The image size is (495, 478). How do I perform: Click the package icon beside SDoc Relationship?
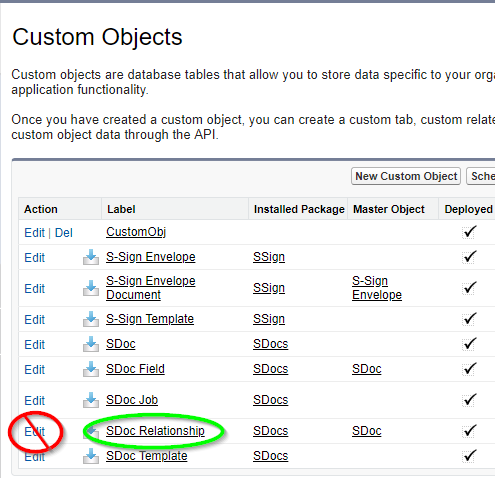pos(92,431)
